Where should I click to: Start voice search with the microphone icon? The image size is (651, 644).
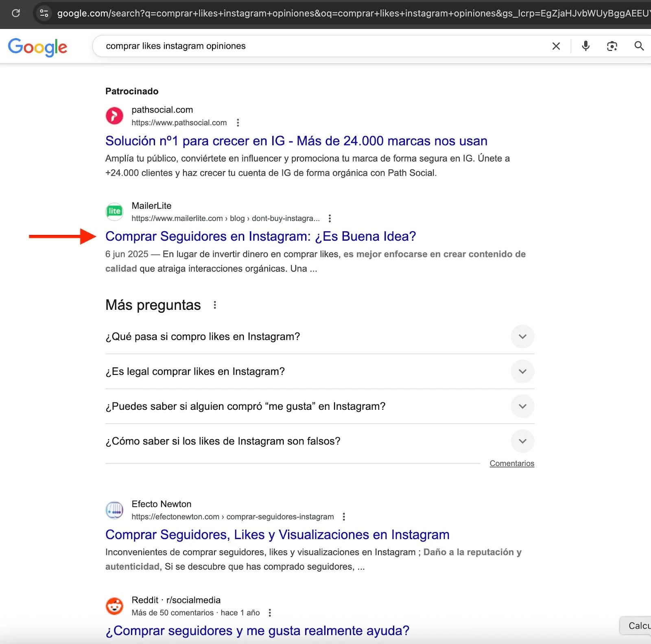pyautogui.click(x=585, y=46)
